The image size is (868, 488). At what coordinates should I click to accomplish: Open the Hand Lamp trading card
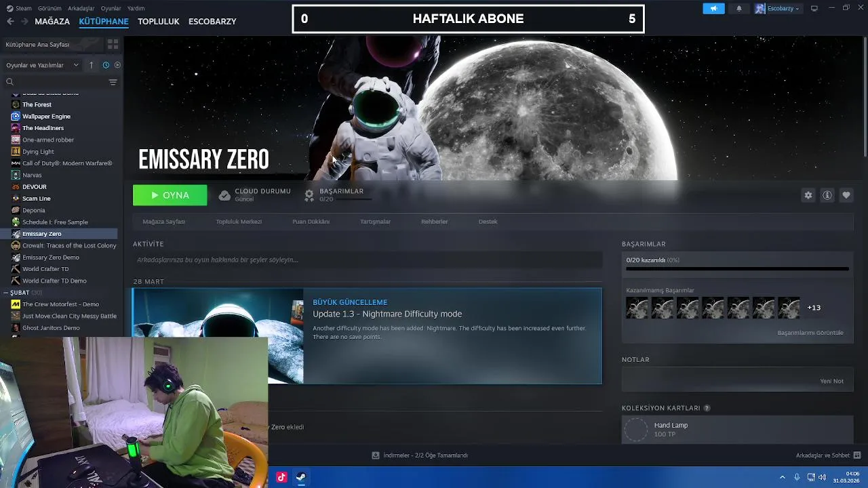pyautogui.click(x=737, y=430)
